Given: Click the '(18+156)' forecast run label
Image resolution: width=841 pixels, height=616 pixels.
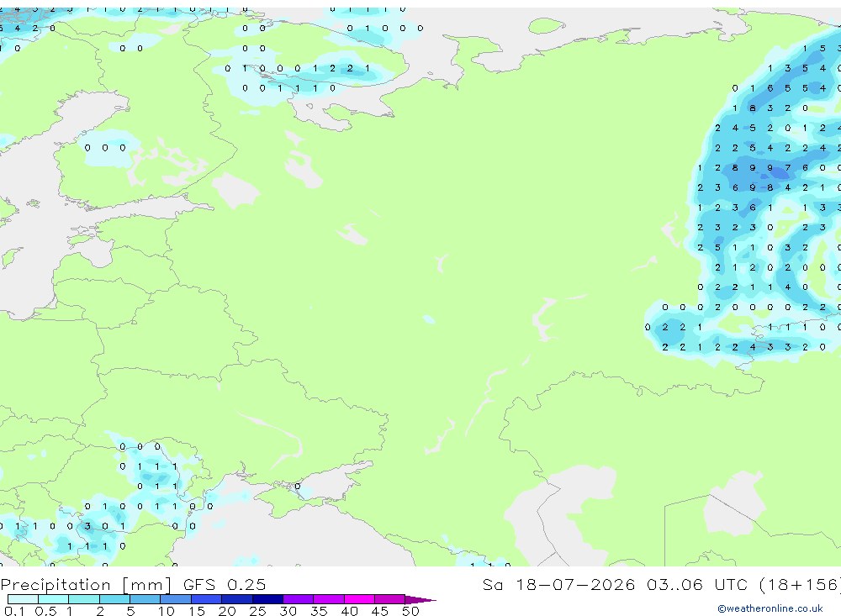Looking at the screenshot, I should point(801,584).
